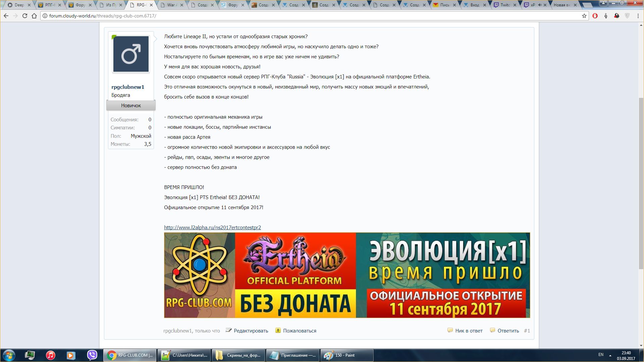The height and width of the screenshot is (362, 644).
Task: Click the scrollbar down arrow
Action: pos(641,346)
